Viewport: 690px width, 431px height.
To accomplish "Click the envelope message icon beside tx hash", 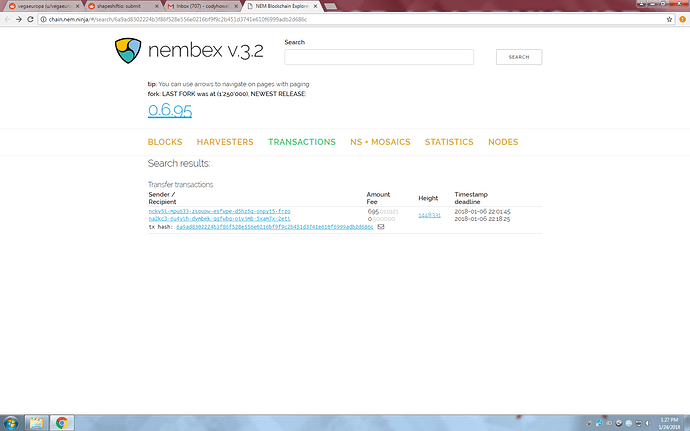I will [x=381, y=227].
